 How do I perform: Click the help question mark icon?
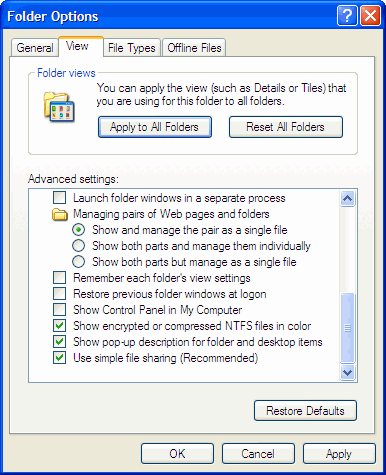(347, 15)
